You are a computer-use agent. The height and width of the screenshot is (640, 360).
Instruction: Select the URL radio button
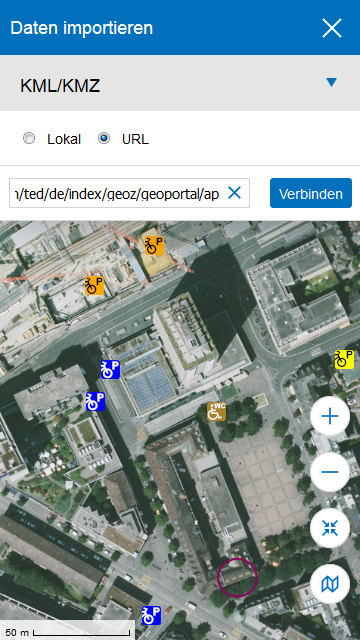pyautogui.click(x=104, y=139)
